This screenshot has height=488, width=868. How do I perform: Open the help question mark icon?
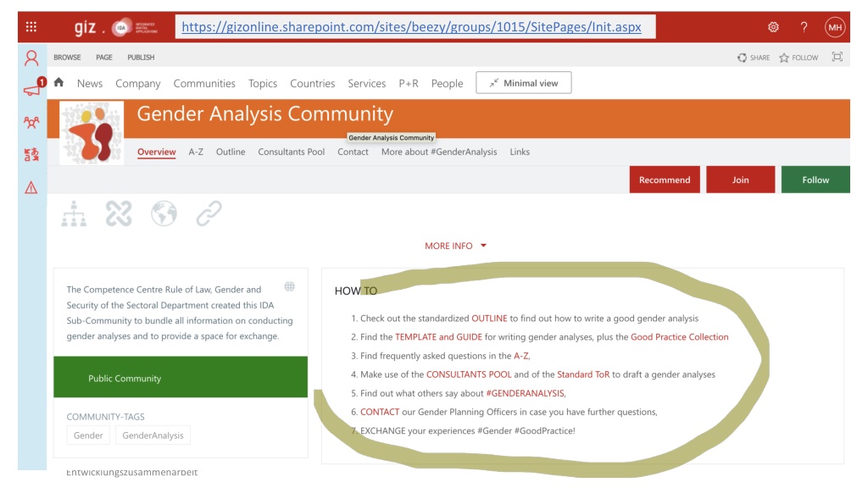pos(804,27)
